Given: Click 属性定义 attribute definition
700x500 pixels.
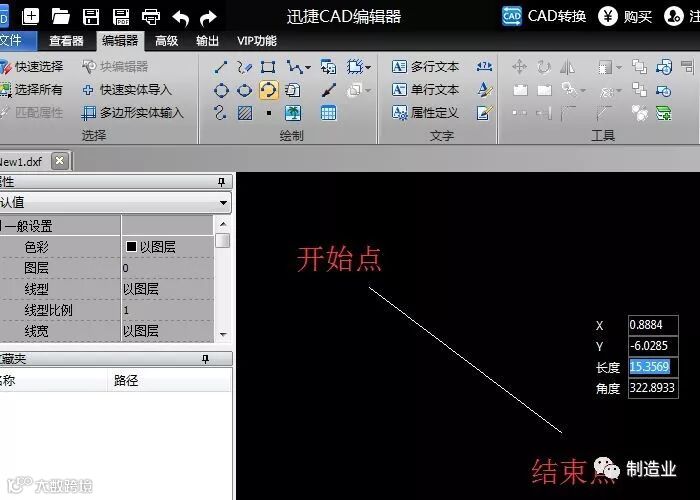Looking at the screenshot, I should tap(425, 112).
